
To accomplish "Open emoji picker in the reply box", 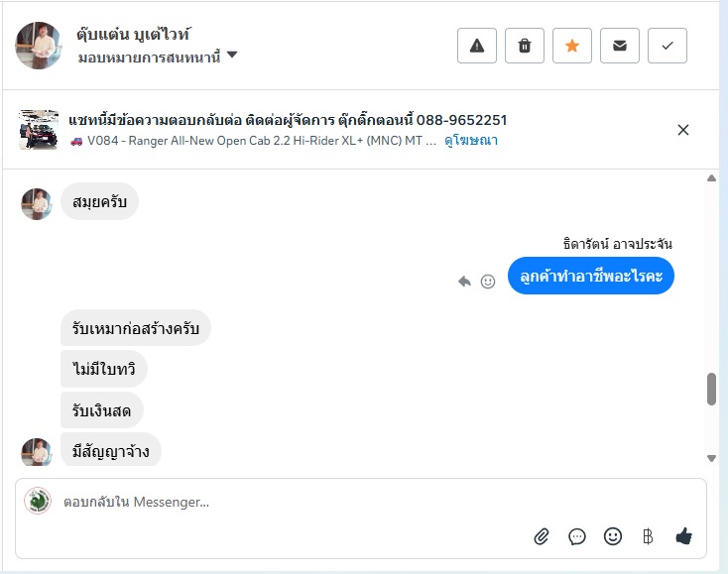I will (x=613, y=536).
